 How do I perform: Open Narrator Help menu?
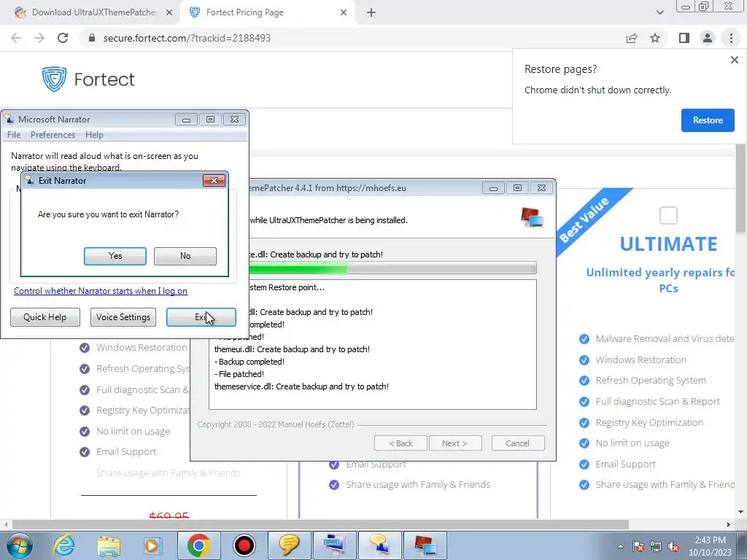point(94,135)
